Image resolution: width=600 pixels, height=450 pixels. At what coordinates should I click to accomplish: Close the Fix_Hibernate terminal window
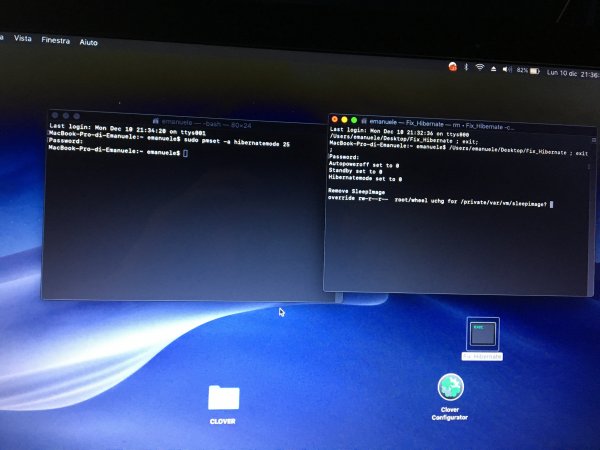334,119
